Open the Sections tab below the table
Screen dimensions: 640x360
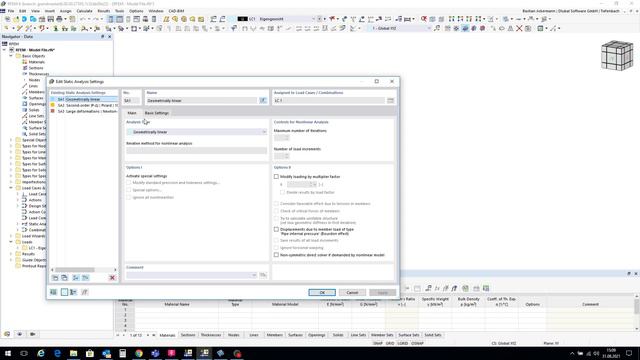tap(188, 335)
